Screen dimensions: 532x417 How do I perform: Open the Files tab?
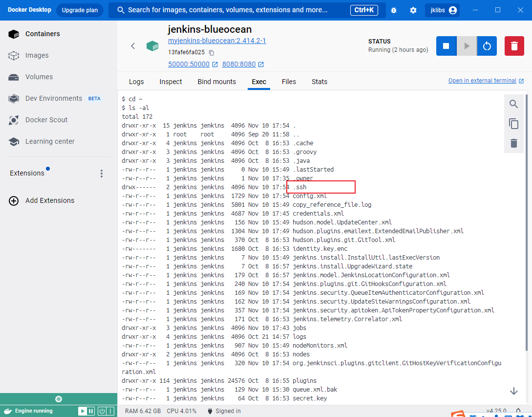coord(289,82)
